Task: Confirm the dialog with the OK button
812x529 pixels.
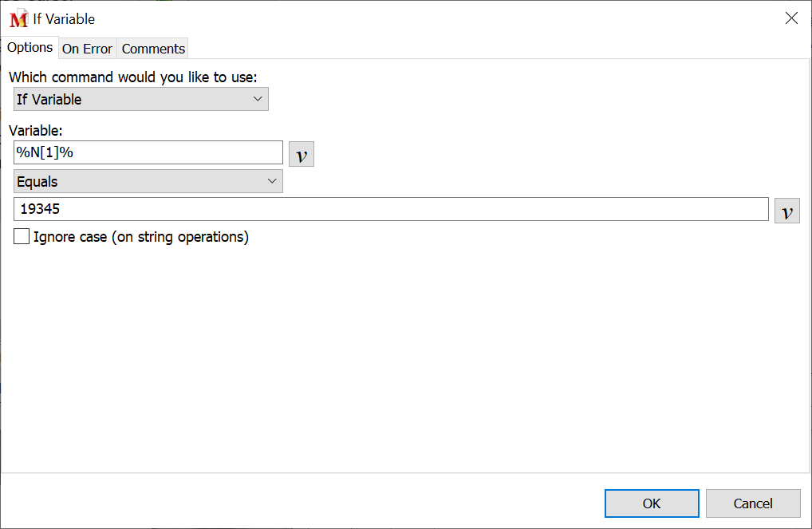Action: (651, 503)
